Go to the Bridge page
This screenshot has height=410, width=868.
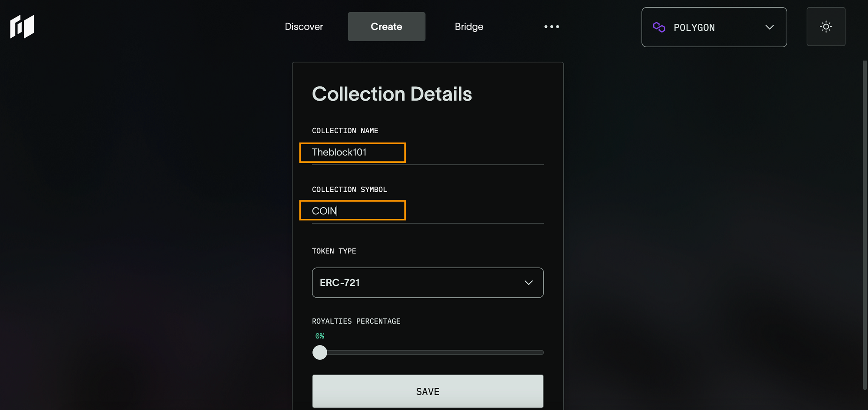click(469, 26)
